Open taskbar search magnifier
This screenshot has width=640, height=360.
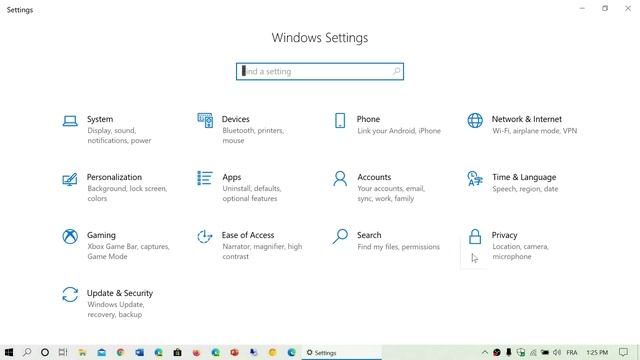coord(27,352)
